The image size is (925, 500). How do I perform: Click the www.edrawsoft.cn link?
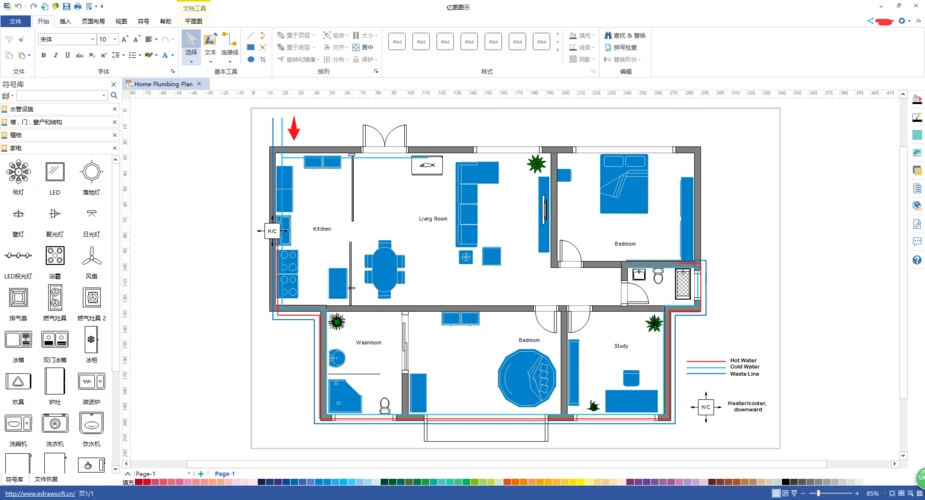pyautogui.click(x=40, y=494)
